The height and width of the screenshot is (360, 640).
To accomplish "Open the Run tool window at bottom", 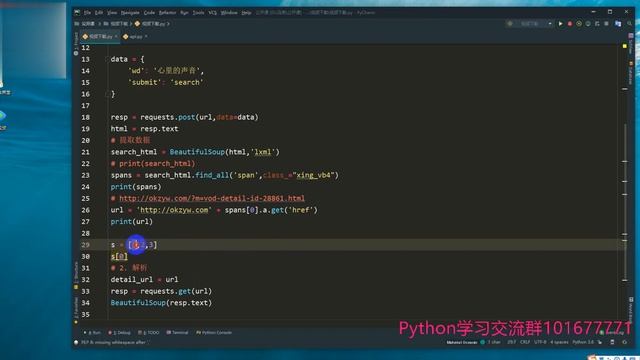I will 93,333.
